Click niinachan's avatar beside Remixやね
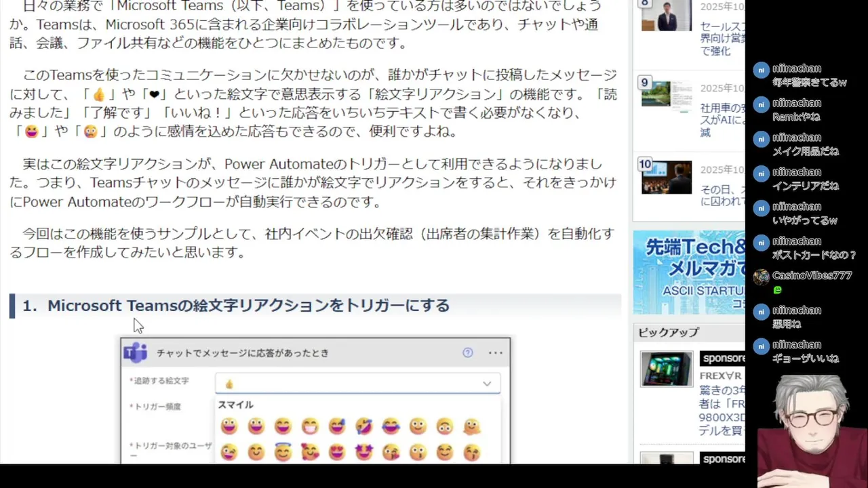The width and height of the screenshot is (868, 488). point(762,104)
